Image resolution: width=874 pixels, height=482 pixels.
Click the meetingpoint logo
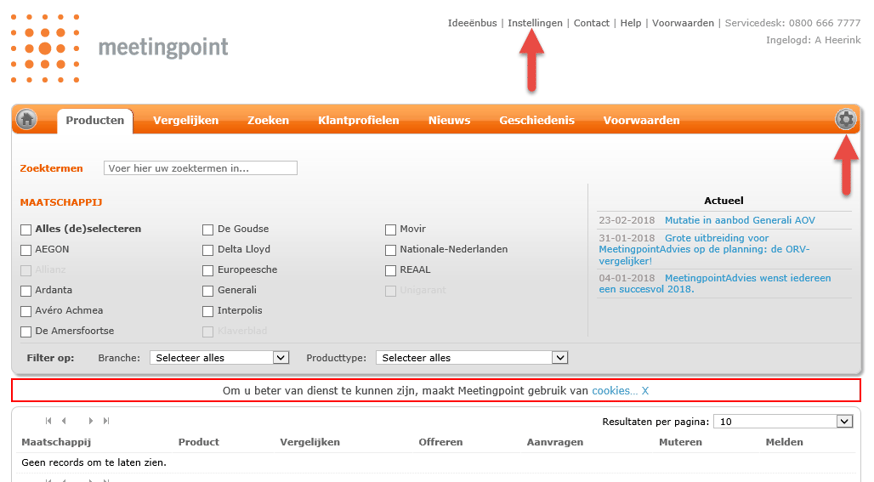pos(119,48)
